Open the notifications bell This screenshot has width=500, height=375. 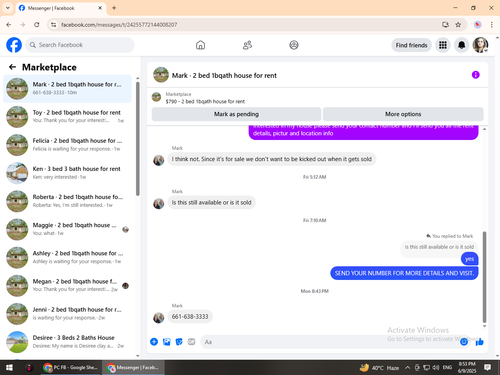pyautogui.click(x=461, y=45)
